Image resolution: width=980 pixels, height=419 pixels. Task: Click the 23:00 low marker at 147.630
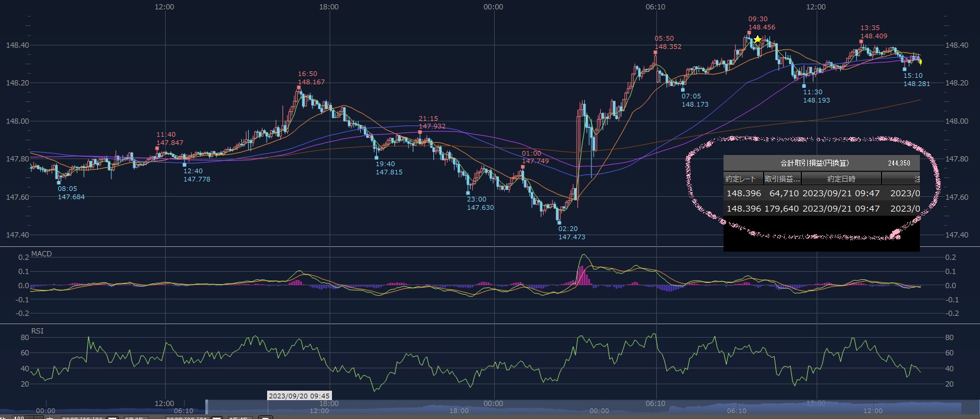pos(468,193)
